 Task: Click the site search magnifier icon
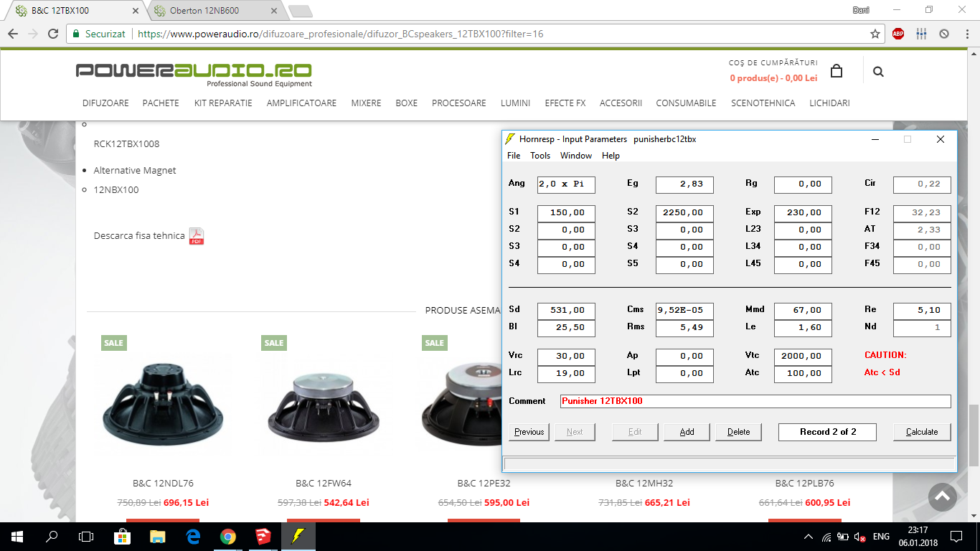(879, 72)
